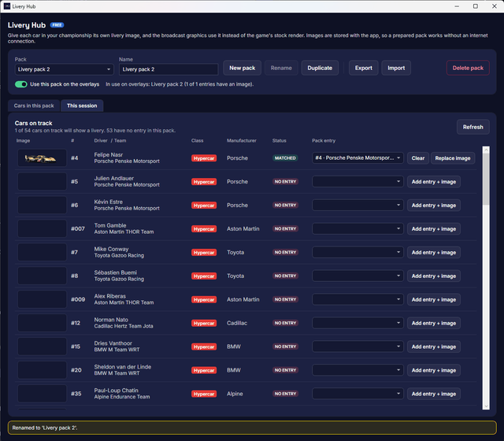Click Cadillac manufacturer cell for #12
This screenshot has height=441, width=504.
(x=237, y=323)
